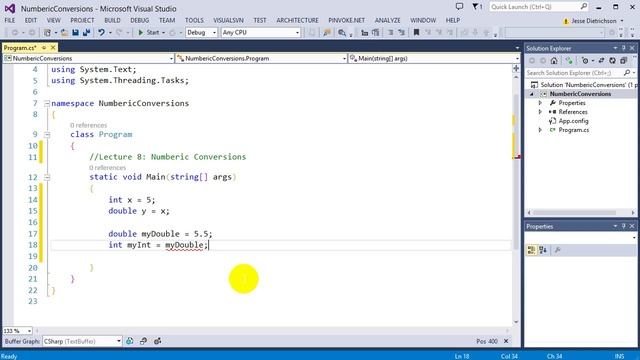The image size is (640, 360).
Task: Click the Quick Launch search field
Action: 539,7
